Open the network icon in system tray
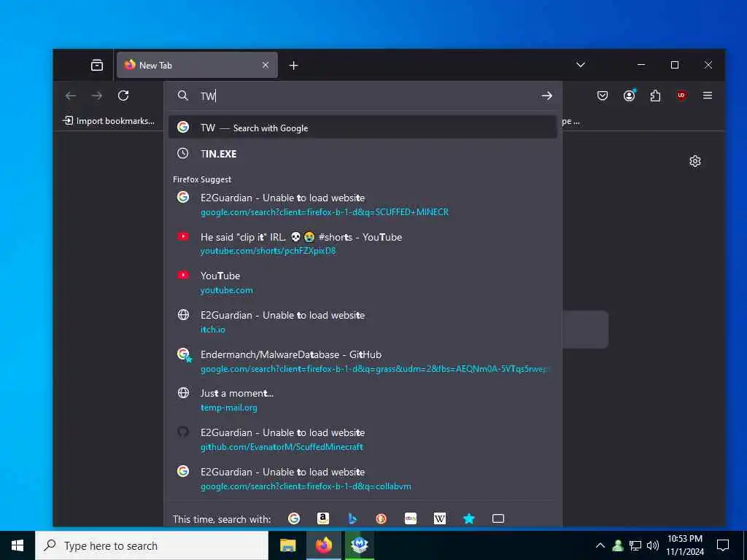The height and width of the screenshot is (560, 747). pos(635,545)
